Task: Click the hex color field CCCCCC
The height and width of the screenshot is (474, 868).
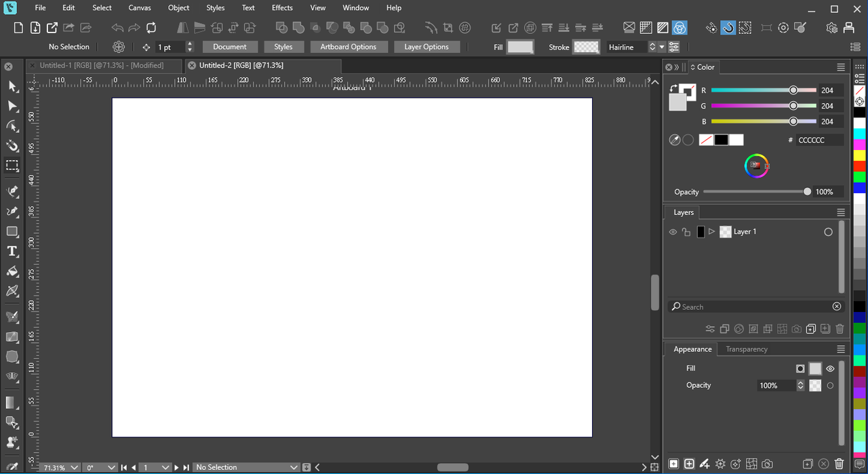Action: [820, 140]
